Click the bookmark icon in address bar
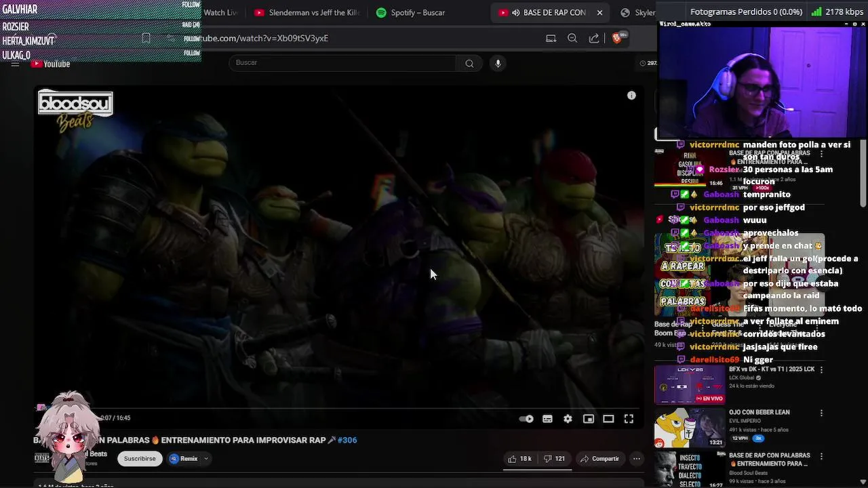This screenshot has width=868, height=488. 146,38
